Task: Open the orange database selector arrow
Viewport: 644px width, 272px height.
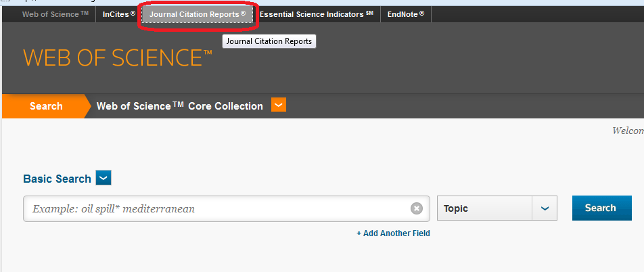Action: [279, 105]
